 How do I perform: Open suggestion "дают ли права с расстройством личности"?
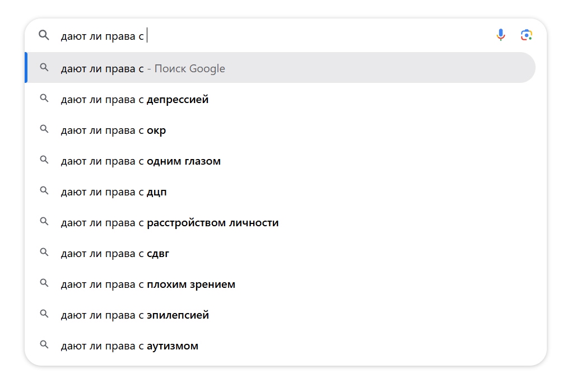170,223
